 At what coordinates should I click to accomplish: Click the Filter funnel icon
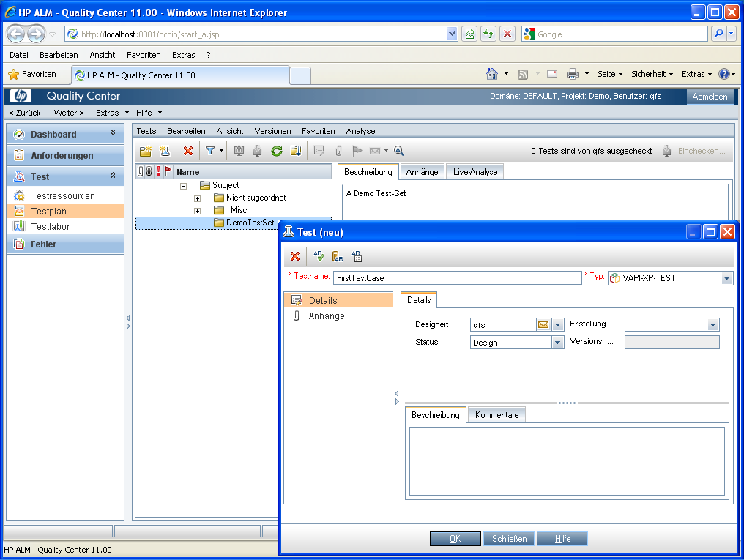coord(209,151)
